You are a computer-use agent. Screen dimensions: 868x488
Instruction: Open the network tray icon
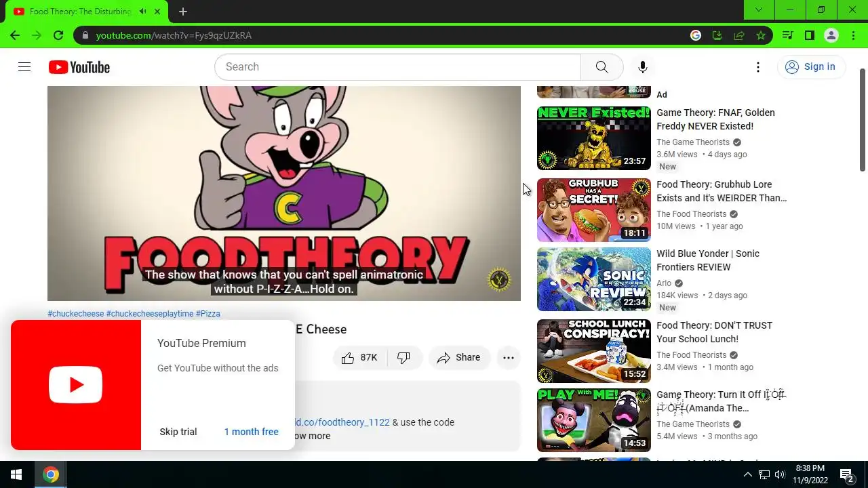764,474
